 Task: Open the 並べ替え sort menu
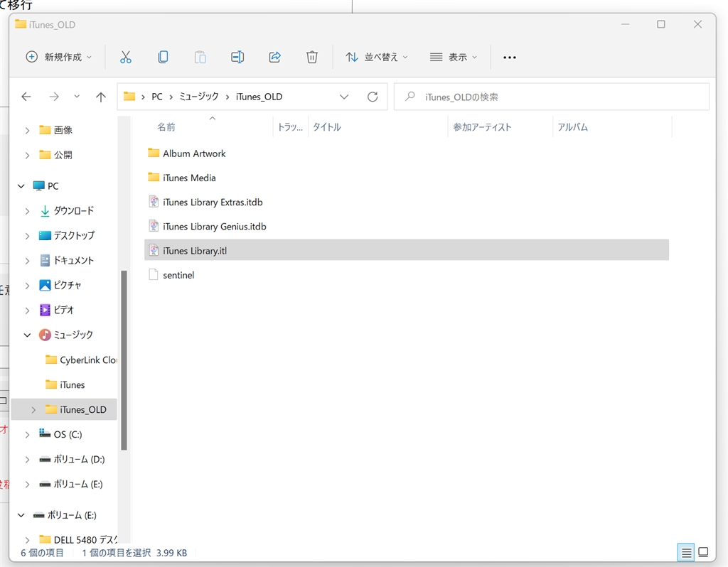[x=377, y=57]
